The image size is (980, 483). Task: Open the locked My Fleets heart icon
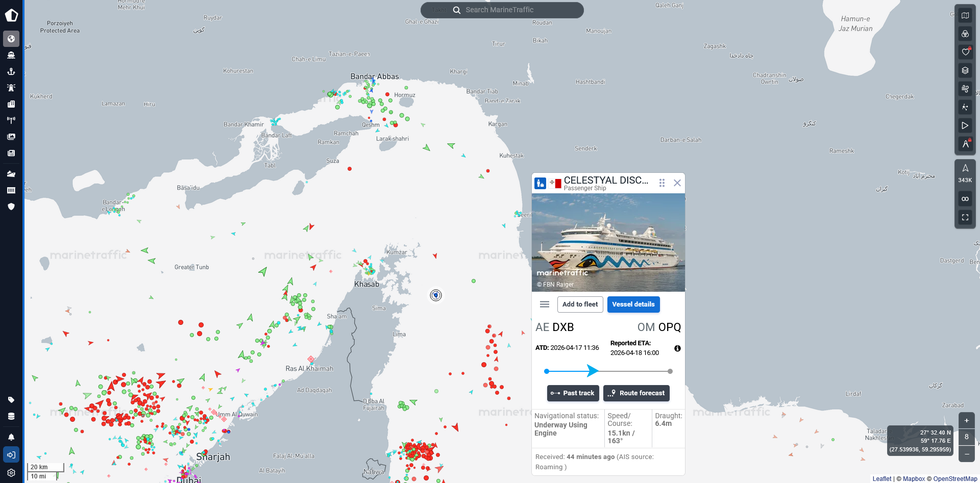965,52
